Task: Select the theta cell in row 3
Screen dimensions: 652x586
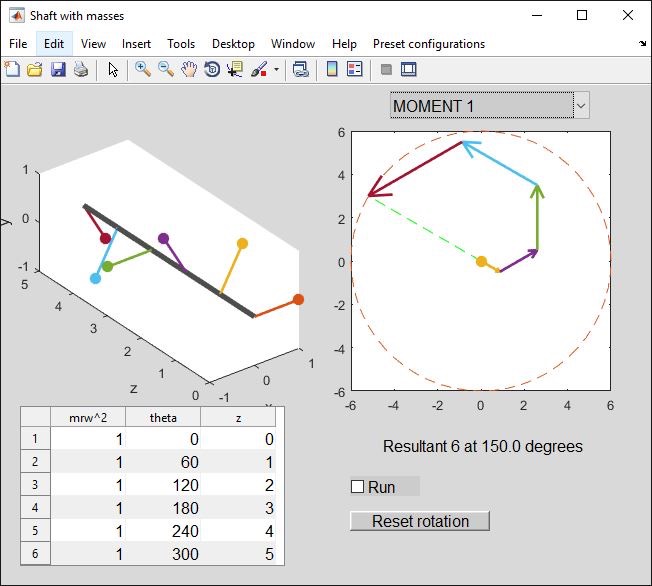Action: pyautogui.click(x=163, y=485)
